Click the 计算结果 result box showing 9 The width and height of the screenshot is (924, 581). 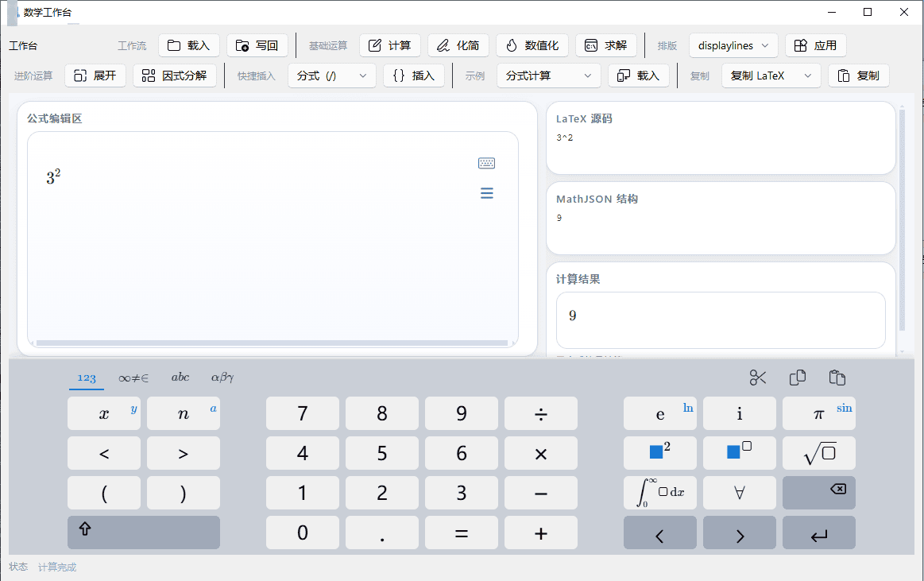721,320
